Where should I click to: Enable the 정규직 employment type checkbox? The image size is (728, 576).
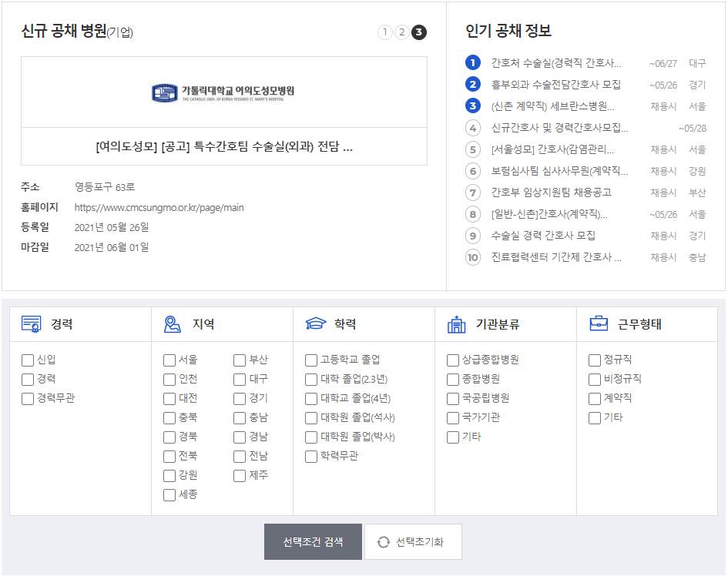(x=594, y=360)
